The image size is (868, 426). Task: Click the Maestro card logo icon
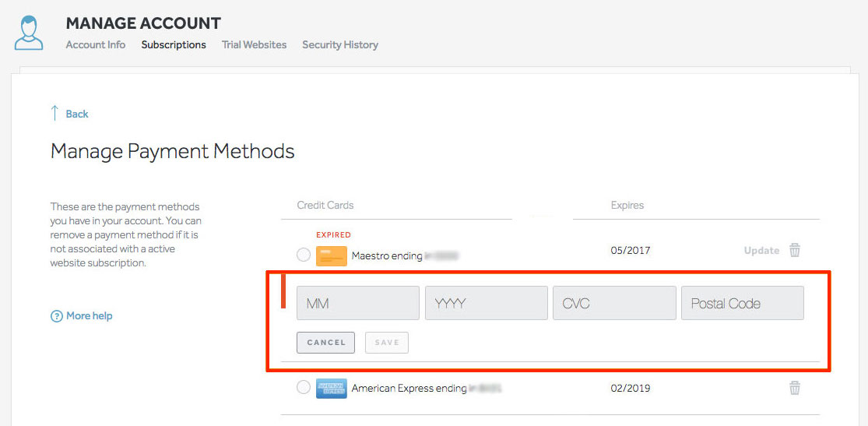(331, 256)
